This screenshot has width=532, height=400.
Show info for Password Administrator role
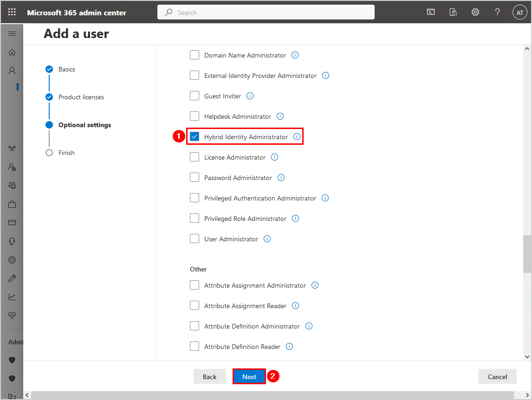click(281, 178)
